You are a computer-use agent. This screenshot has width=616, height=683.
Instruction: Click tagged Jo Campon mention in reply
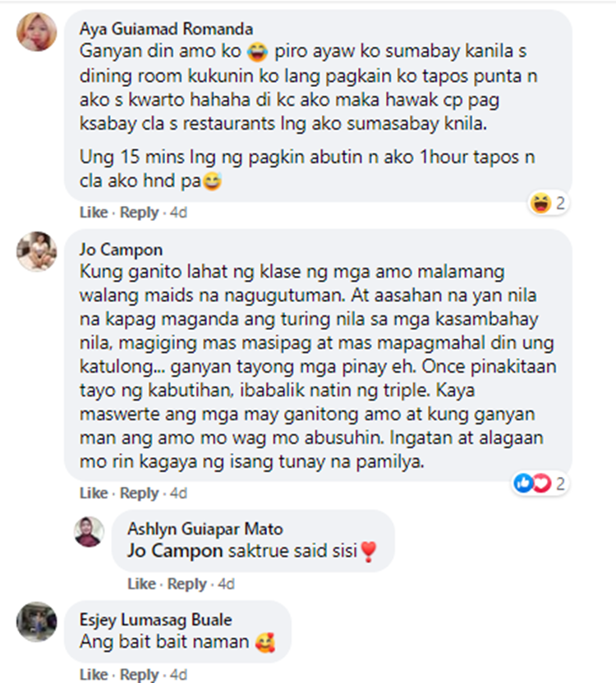point(175,551)
